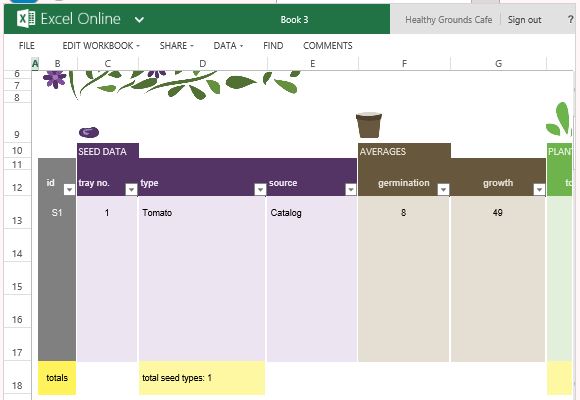Click the Healthy Grounds Cafe account link
Image resolution: width=580 pixels, height=400 pixels.
point(448,20)
